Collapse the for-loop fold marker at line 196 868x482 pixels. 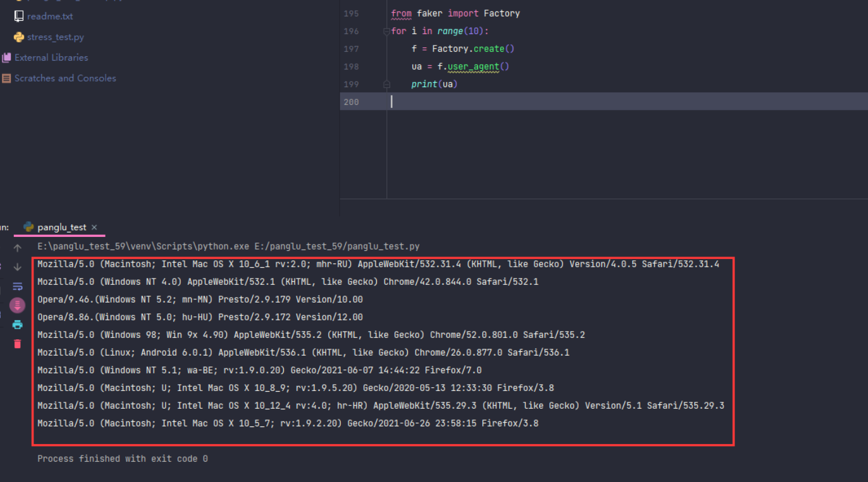(386, 31)
